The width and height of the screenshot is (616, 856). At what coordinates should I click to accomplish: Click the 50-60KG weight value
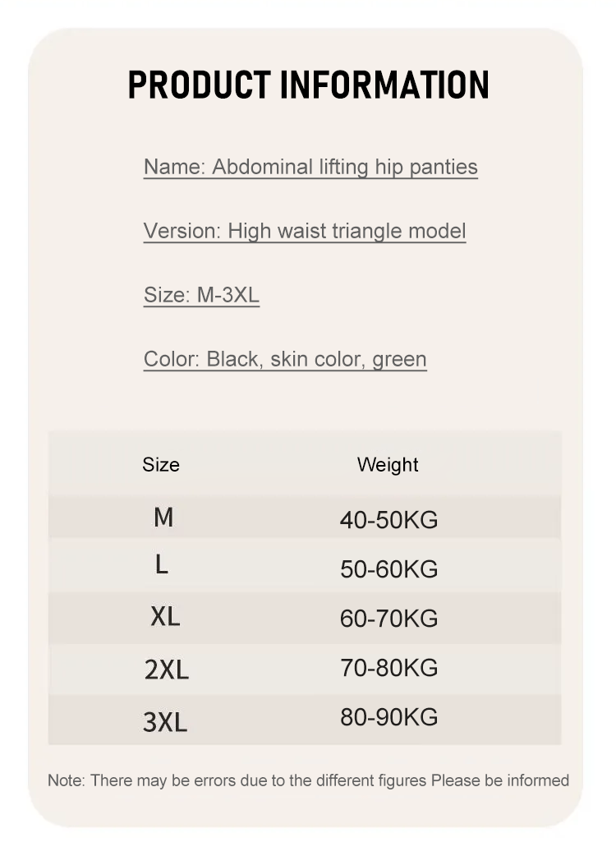tap(388, 569)
